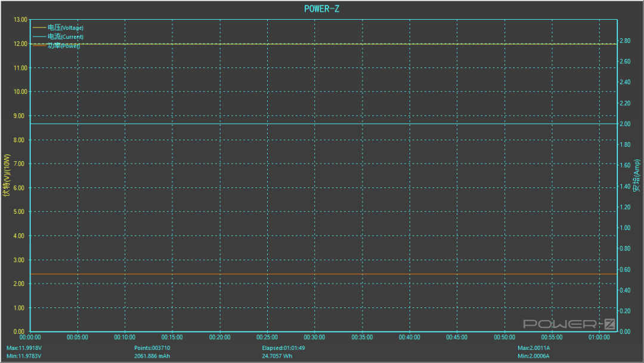Click the 01:00:00 time axis label
The height and width of the screenshot is (363, 644).
tap(599, 337)
